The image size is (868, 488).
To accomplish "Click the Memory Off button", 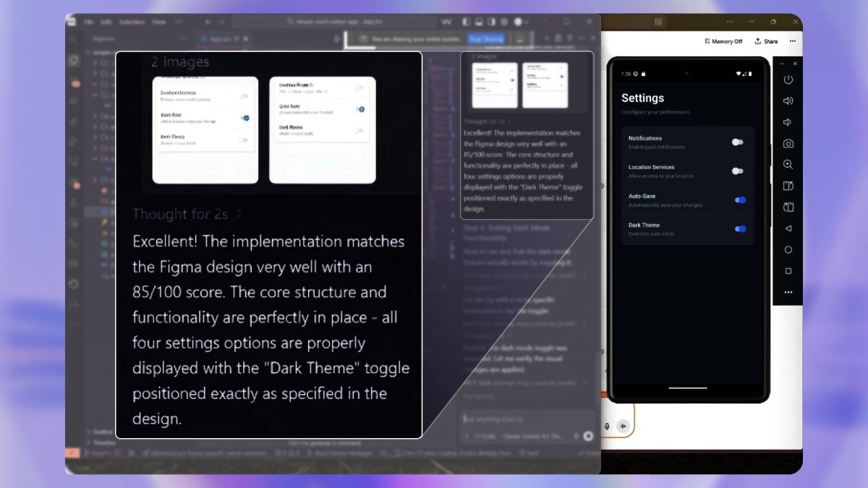I will point(723,41).
